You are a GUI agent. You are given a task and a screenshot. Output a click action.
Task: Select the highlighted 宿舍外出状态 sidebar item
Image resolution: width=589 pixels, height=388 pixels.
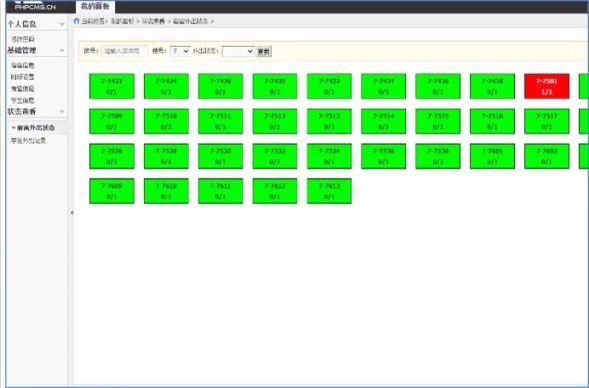pyautogui.click(x=36, y=128)
